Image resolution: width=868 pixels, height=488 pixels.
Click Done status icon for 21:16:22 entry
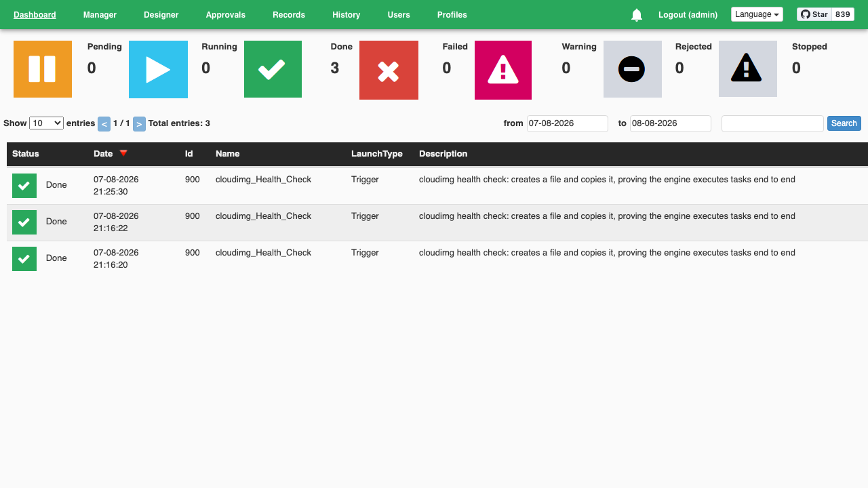point(24,222)
